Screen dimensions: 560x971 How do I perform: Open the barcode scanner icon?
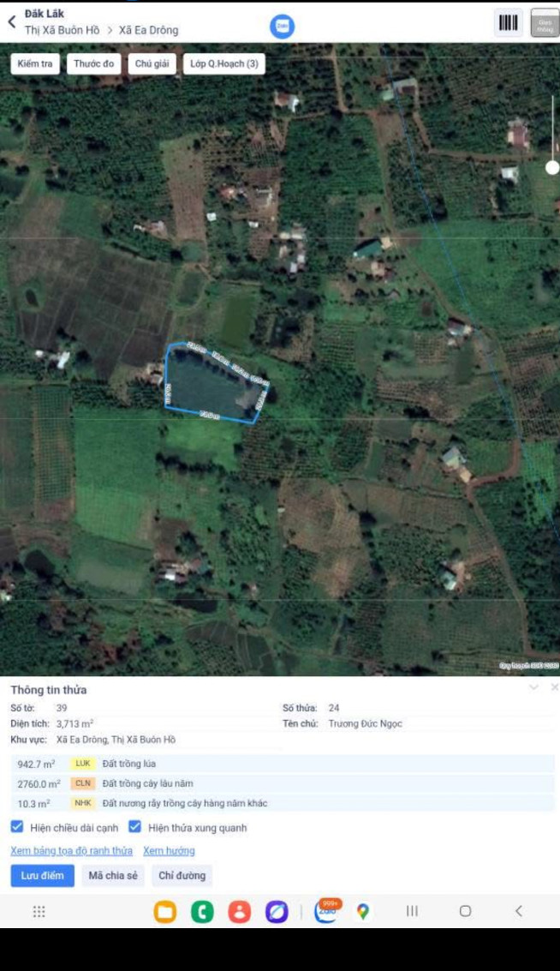(x=508, y=23)
